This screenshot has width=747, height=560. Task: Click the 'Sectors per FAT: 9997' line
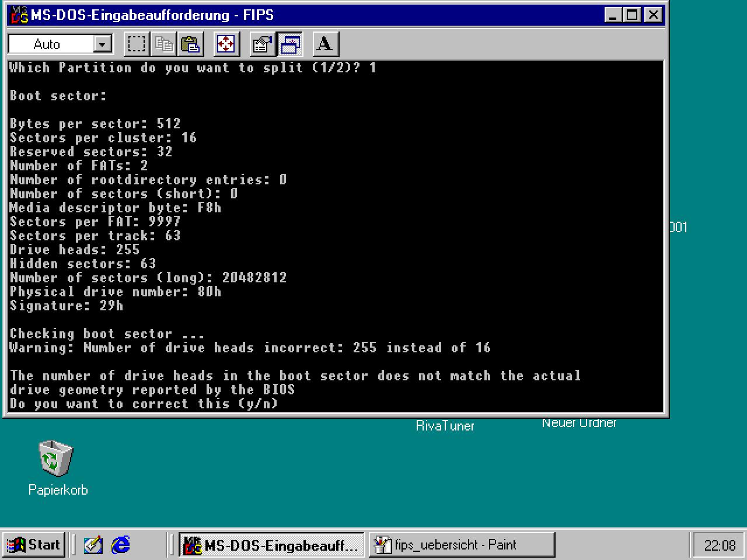[95, 222]
